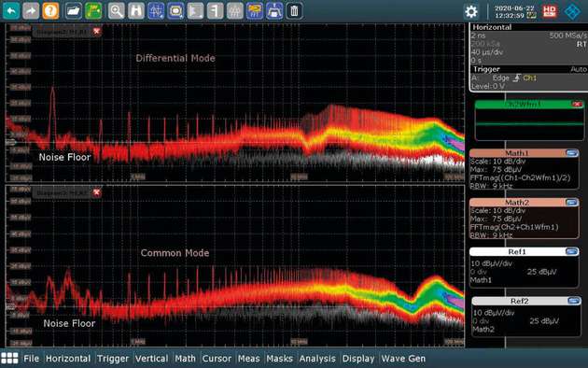Open the Vertical menu
The width and height of the screenshot is (588, 368).
click(151, 359)
